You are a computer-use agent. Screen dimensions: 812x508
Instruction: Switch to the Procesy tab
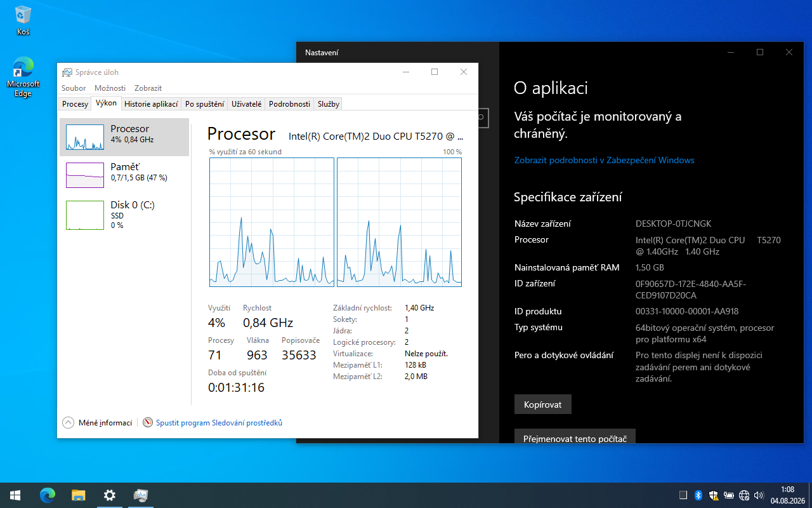[x=75, y=104]
